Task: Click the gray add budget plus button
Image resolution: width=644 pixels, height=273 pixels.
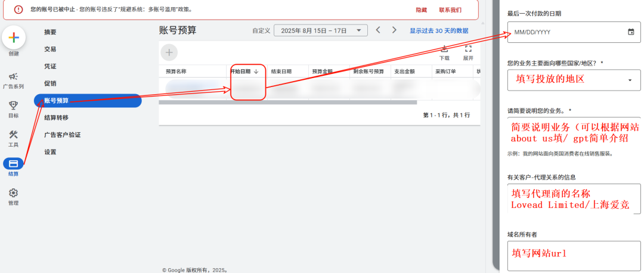Action: [x=169, y=52]
